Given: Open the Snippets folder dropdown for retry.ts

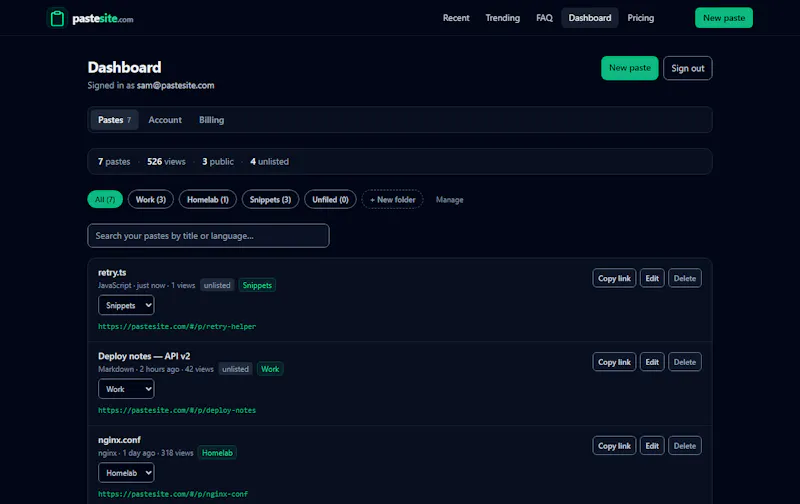Looking at the screenshot, I should coord(126,305).
